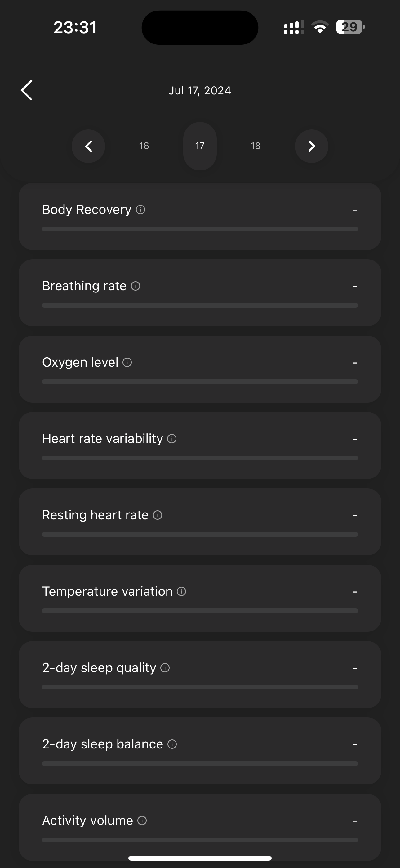Open Heart rate variability info icon
400x868 pixels.
[172, 439]
